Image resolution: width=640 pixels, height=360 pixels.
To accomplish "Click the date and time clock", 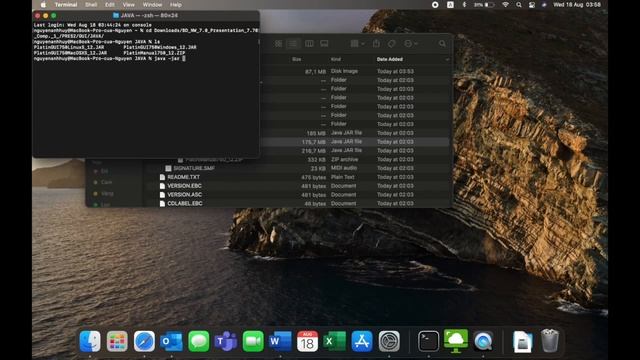I will click(577, 5).
